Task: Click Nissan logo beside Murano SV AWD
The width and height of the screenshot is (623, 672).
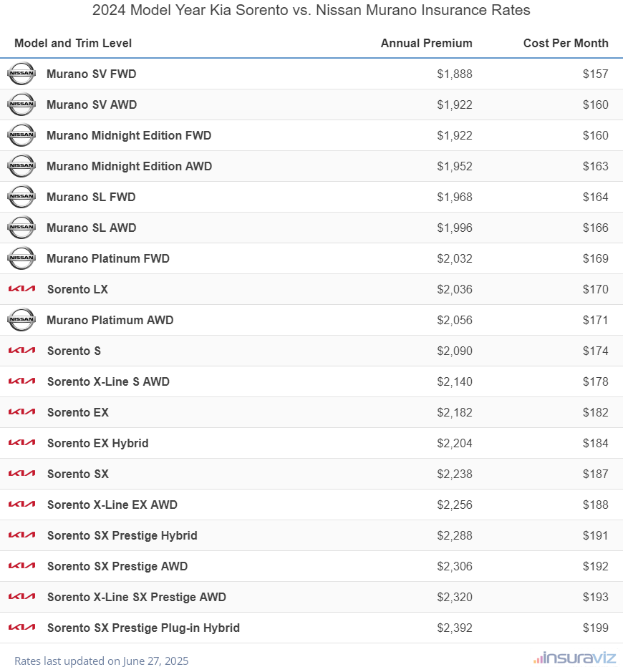Action: tap(21, 104)
